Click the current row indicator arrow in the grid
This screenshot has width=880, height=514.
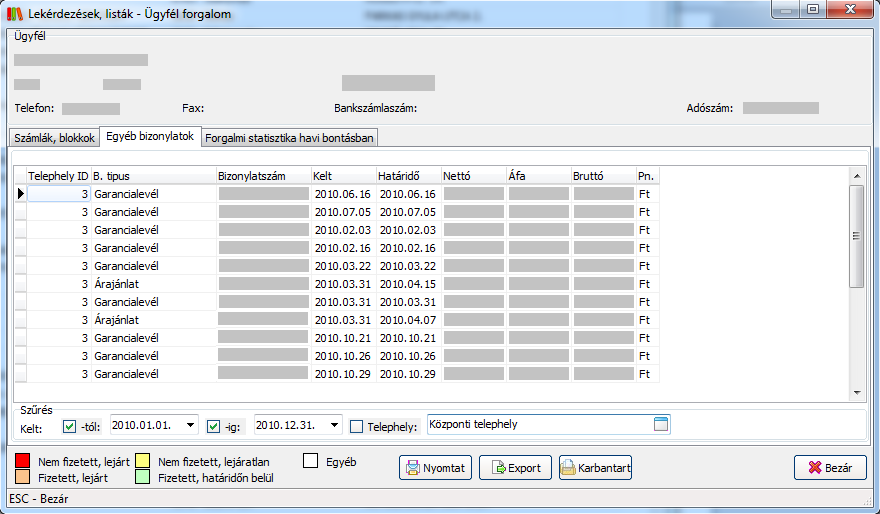[x=20, y=194]
